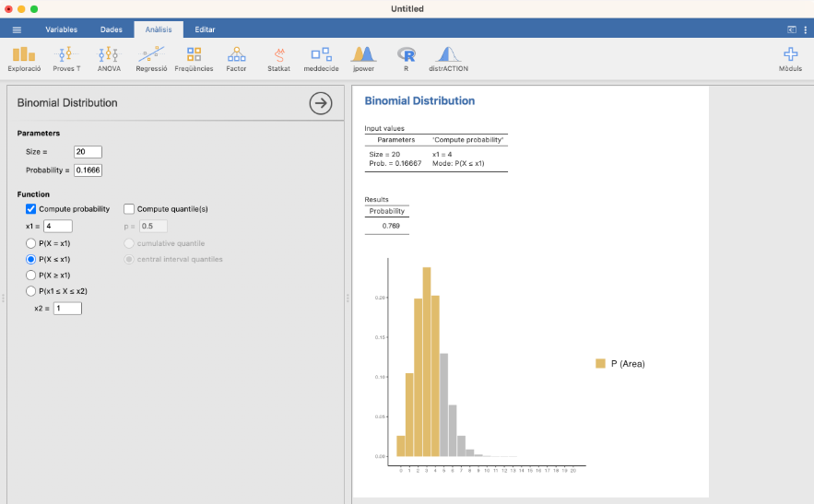Open the ANOVA analyses menu

pos(109,59)
